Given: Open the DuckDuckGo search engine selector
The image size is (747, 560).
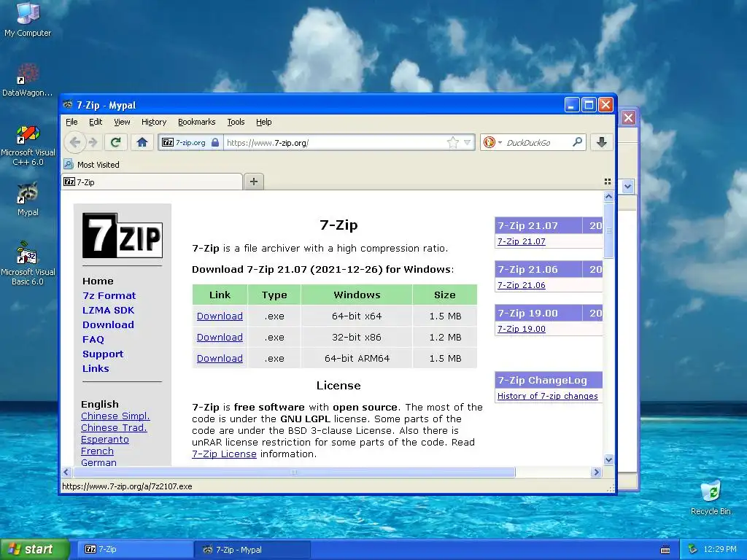Looking at the screenshot, I should coord(492,142).
